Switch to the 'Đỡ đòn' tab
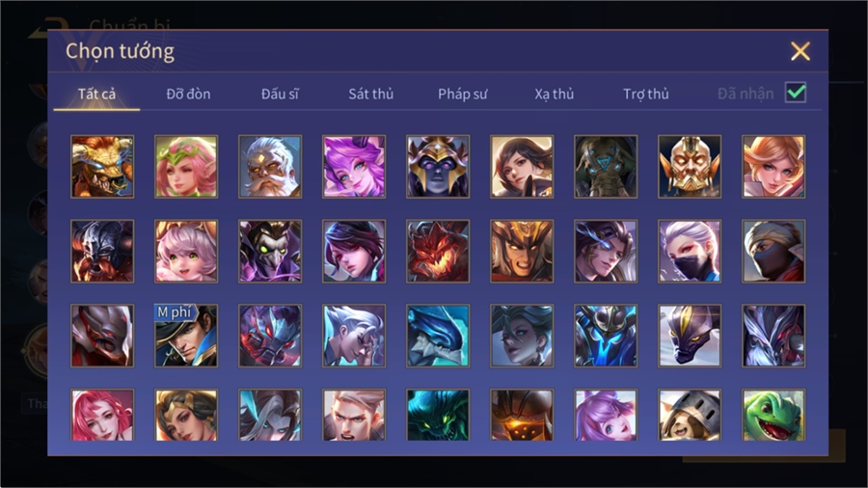The height and width of the screenshot is (488, 868). [x=188, y=95]
